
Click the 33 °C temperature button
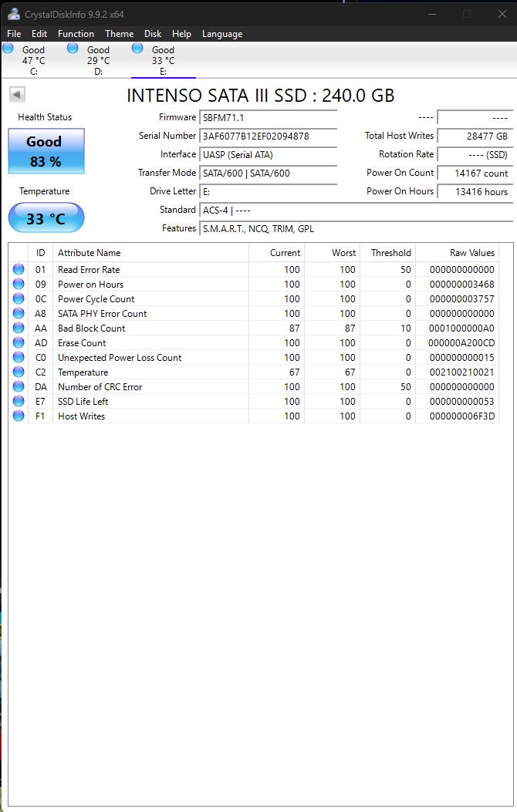[46, 218]
